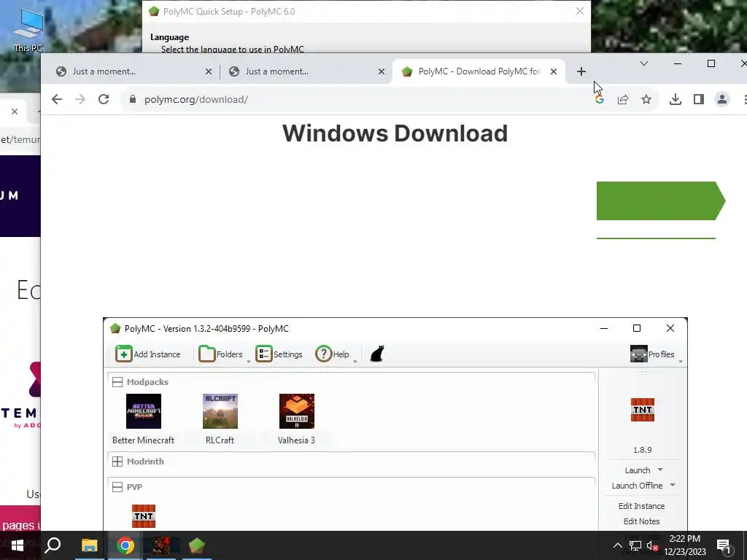Close the second 'Just a moment...' tab
747x560 pixels.
(381, 71)
